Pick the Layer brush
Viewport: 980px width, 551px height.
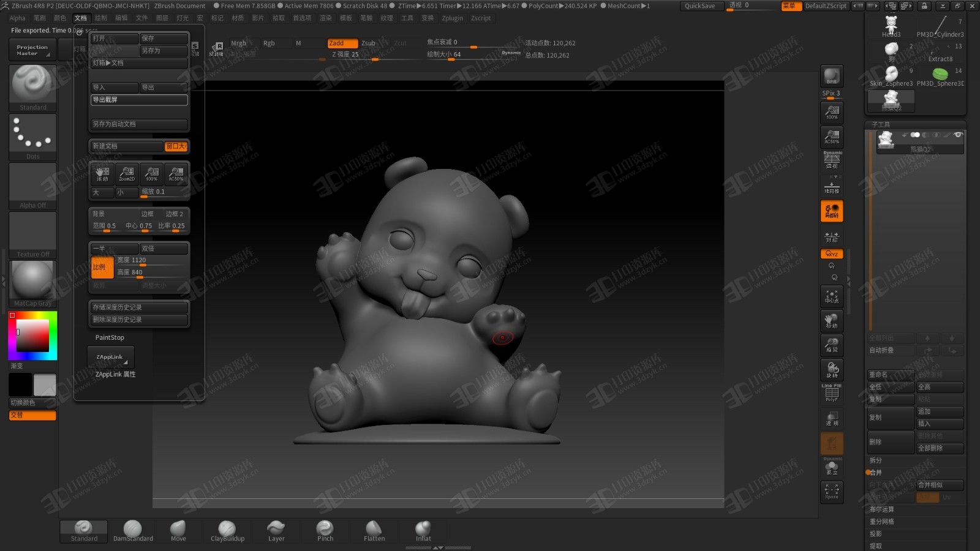[276, 531]
